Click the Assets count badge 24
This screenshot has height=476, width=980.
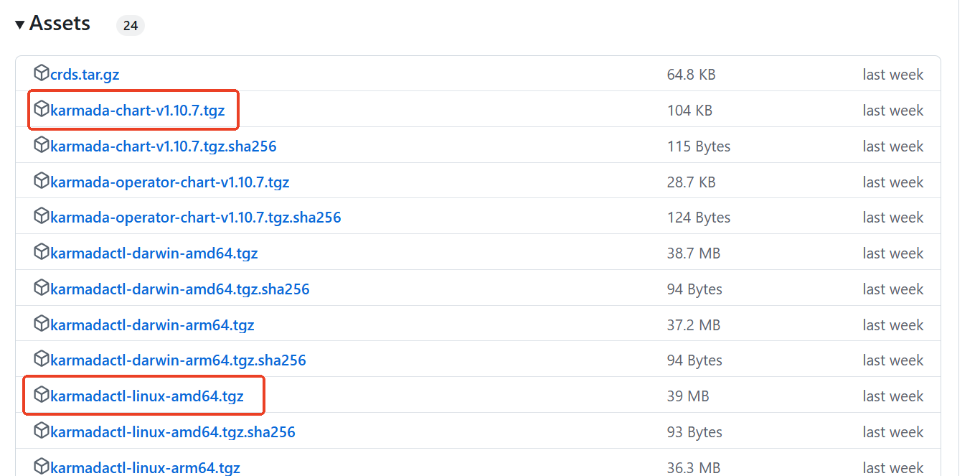[130, 26]
